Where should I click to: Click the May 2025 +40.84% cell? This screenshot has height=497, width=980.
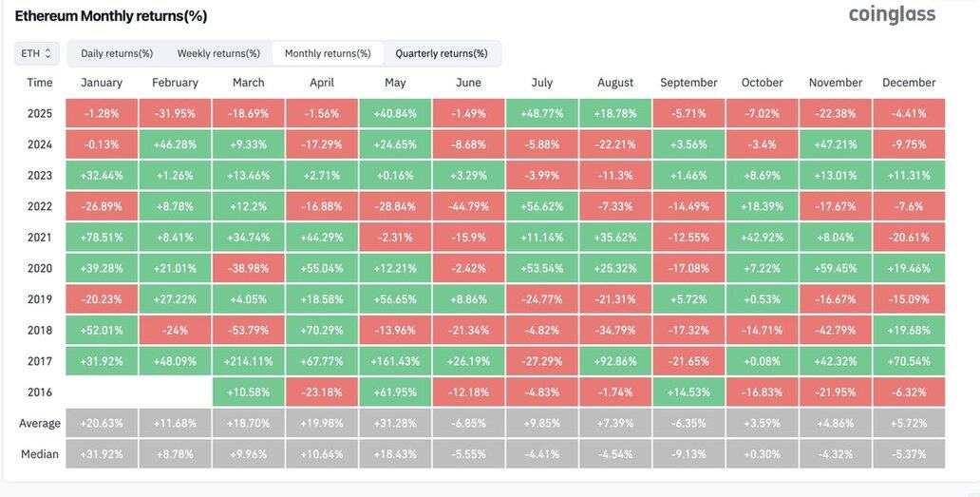click(395, 113)
